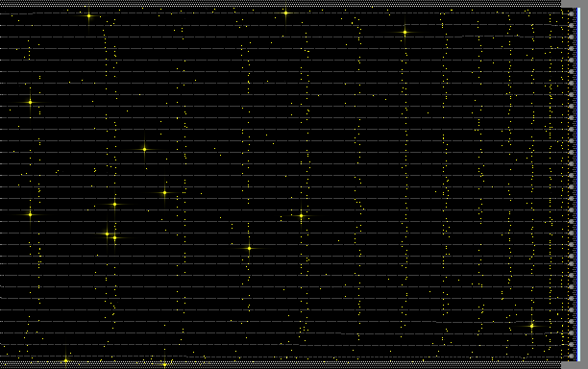Click the bright star marker nearest the top-left corner
The height and width of the screenshot is (369, 588).
click(89, 15)
